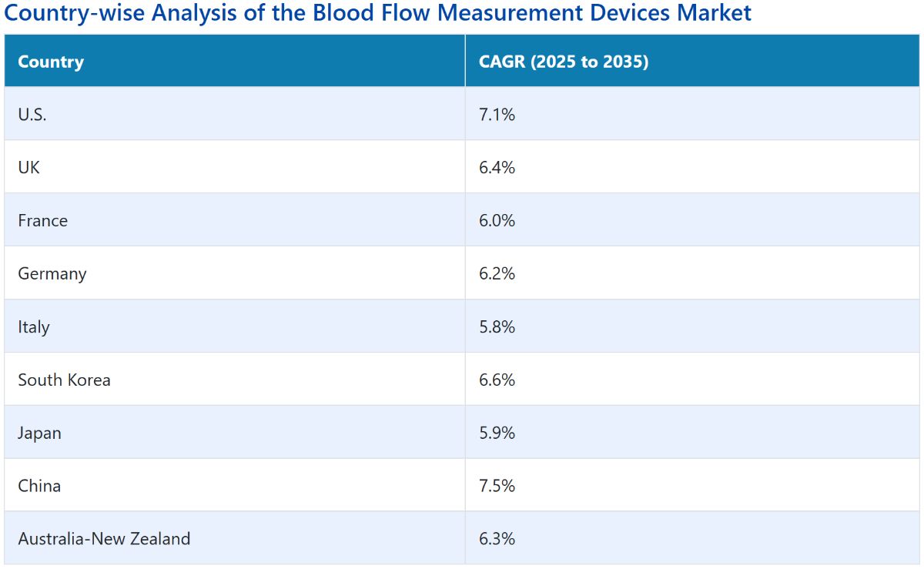The width and height of the screenshot is (924, 569).
Task: Select the Australia-New Zealand cell
Action: click(235, 538)
